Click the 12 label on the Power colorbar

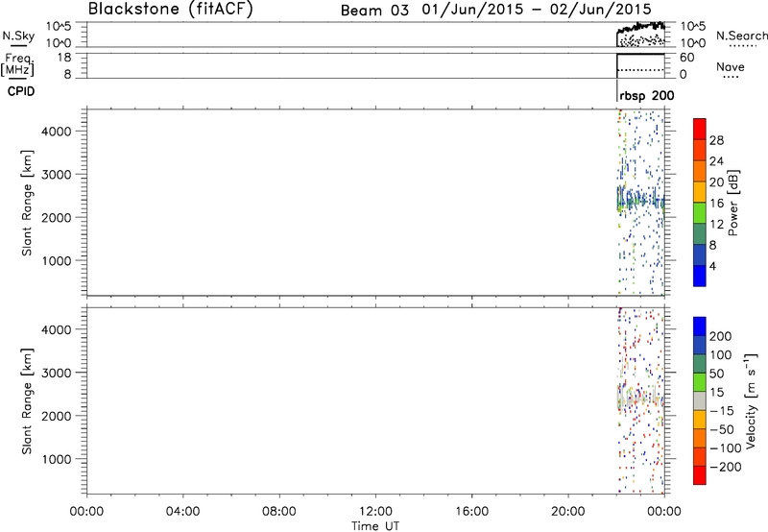(x=716, y=225)
